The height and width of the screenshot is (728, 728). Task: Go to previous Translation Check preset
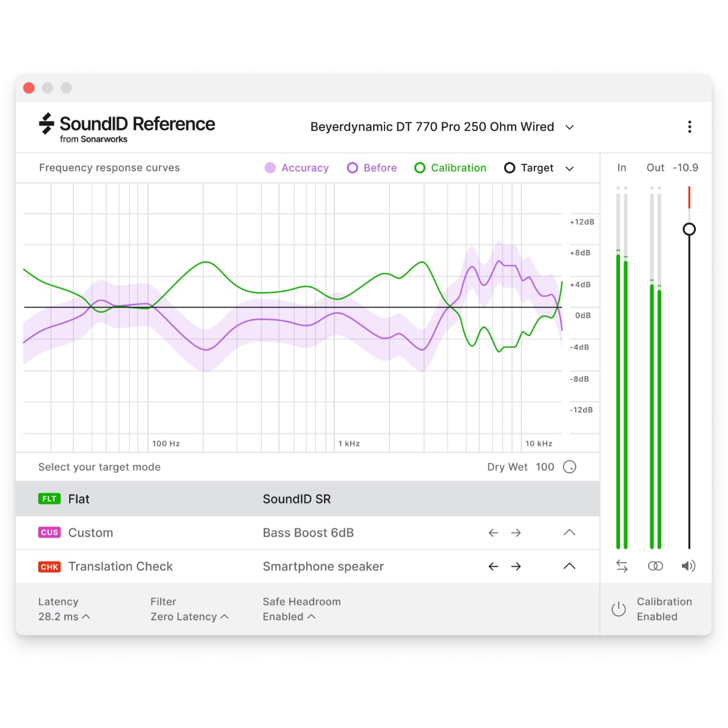[493, 567]
